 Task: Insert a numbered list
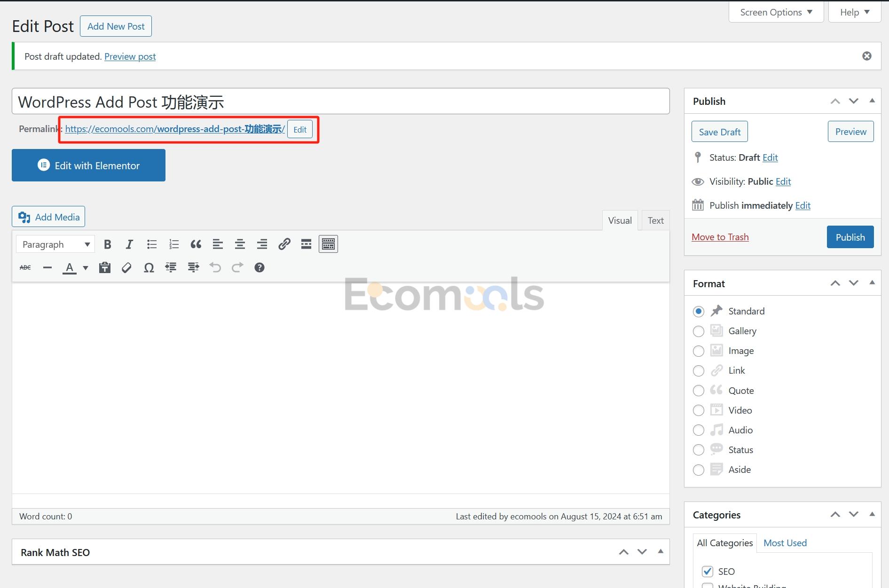pos(174,244)
